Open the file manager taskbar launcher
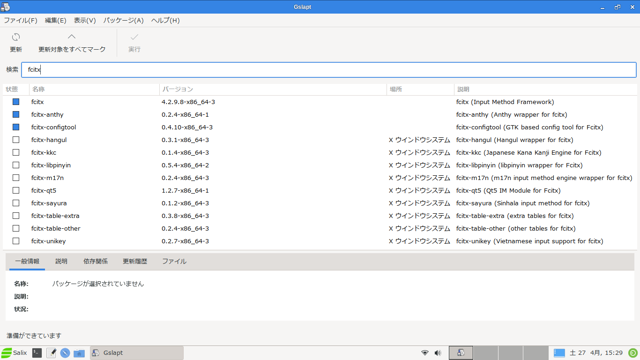This screenshot has height=360, width=640. (79, 353)
